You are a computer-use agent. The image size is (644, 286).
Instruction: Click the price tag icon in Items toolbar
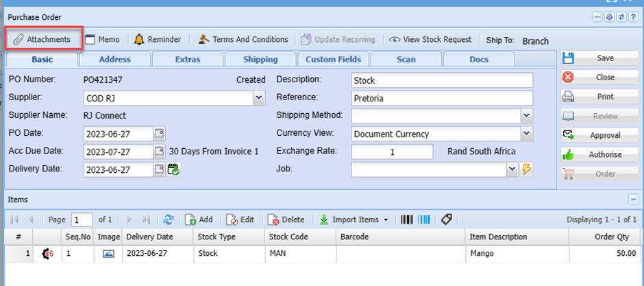(x=446, y=219)
